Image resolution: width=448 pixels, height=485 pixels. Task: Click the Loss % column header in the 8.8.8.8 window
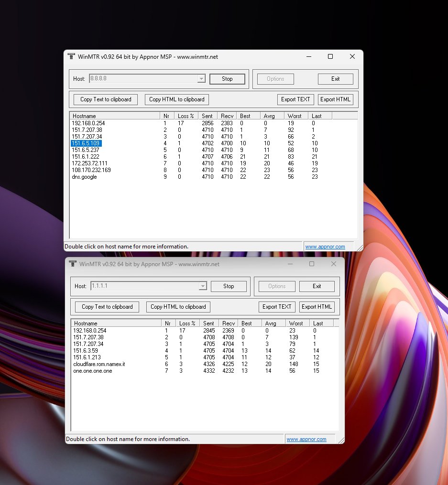pos(186,116)
